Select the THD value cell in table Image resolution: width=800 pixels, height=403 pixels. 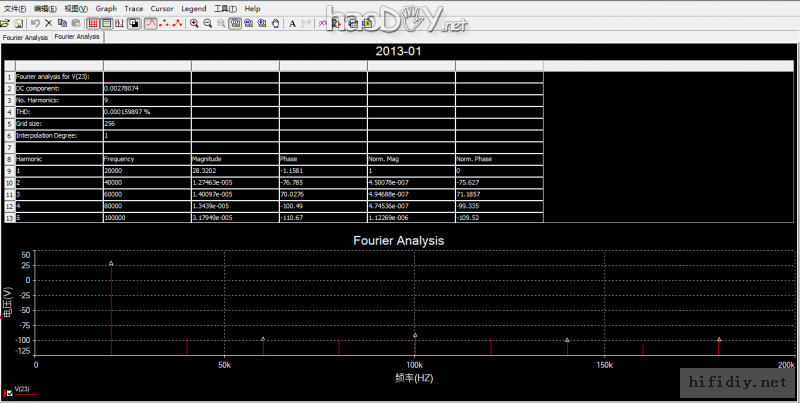pyautogui.click(x=145, y=112)
